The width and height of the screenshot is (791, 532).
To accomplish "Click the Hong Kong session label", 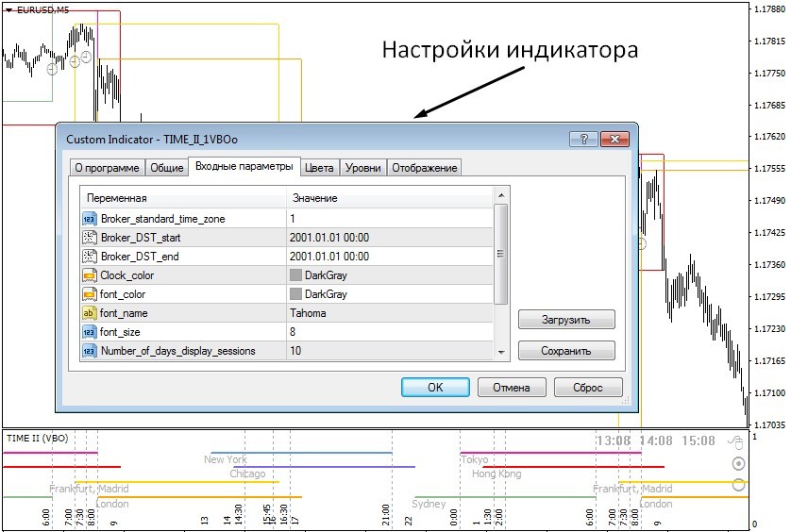I will (x=496, y=474).
